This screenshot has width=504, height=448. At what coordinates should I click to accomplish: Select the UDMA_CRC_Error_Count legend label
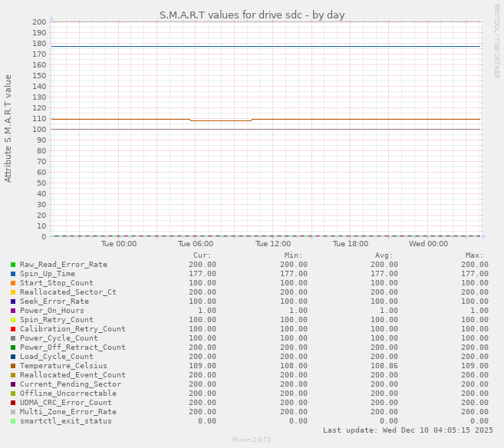65,403
